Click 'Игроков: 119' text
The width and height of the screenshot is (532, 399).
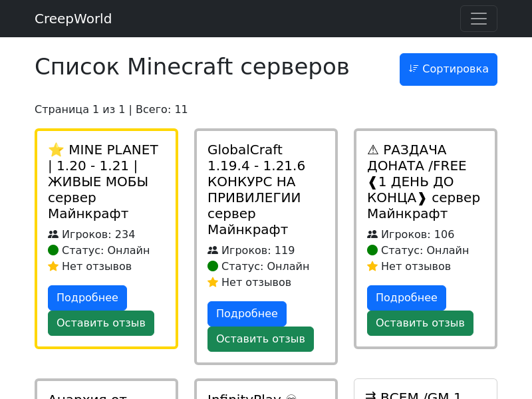point(258,250)
